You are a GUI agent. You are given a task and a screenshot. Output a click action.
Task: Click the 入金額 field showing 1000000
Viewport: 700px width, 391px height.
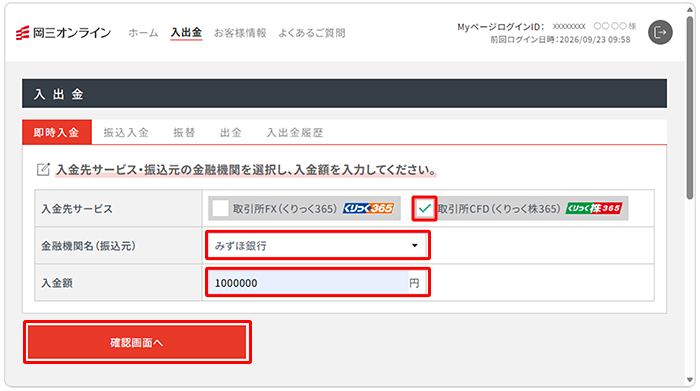click(308, 283)
